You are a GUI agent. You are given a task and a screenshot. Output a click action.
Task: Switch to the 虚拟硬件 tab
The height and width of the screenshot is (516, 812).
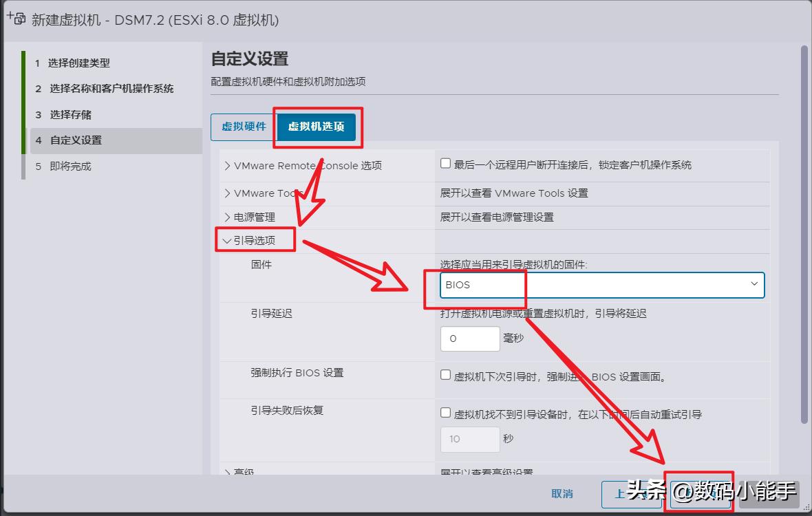pyautogui.click(x=246, y=127)
